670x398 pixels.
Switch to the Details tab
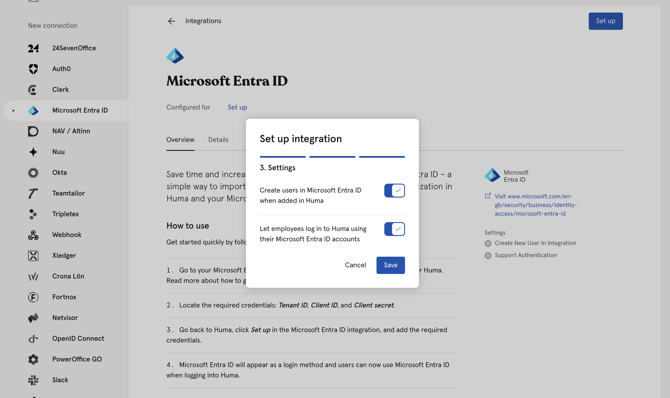pos(218,140)
